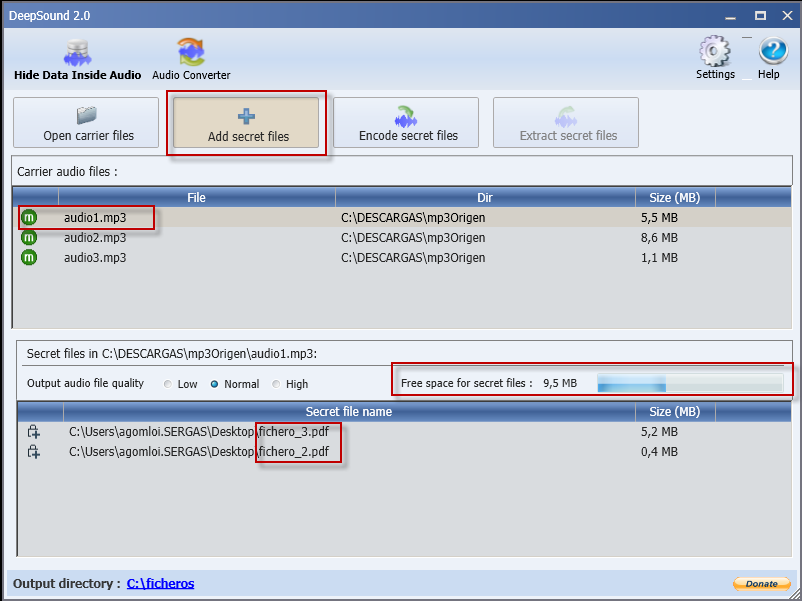This screenshot has width=802, height=601.
Task: Open the Hide Data Inside Audio module
Action: click(77, 60)
